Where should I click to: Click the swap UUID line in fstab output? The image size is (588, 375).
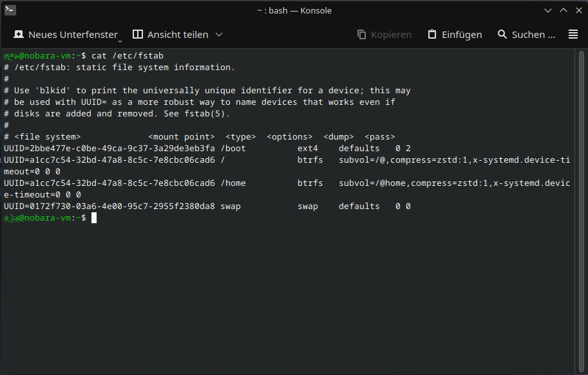coord(109,206)
